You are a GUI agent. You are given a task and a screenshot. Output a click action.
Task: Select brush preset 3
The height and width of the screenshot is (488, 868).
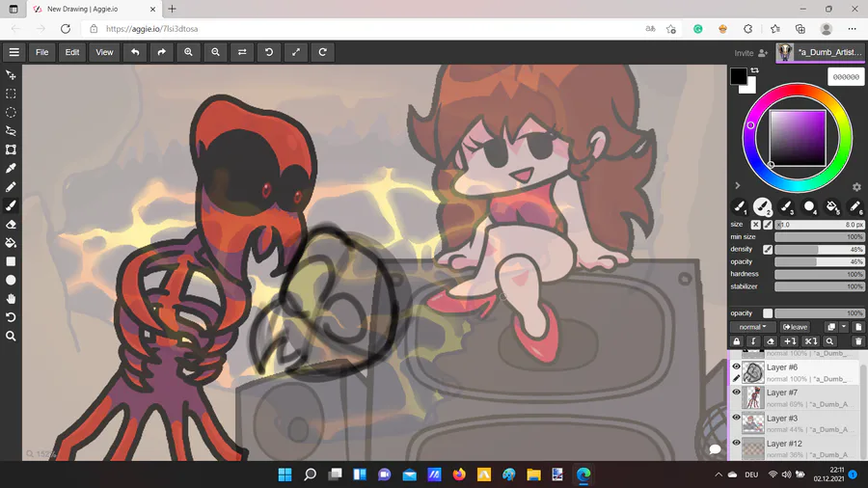click(x=786, y=207)
